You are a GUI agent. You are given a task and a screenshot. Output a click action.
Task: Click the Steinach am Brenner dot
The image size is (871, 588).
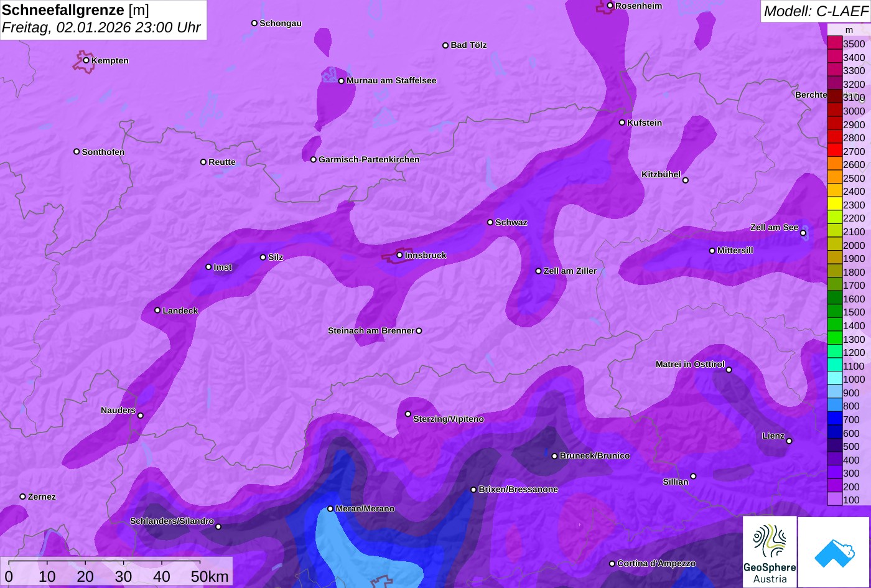pyautogui.click(x=419, y=331)
